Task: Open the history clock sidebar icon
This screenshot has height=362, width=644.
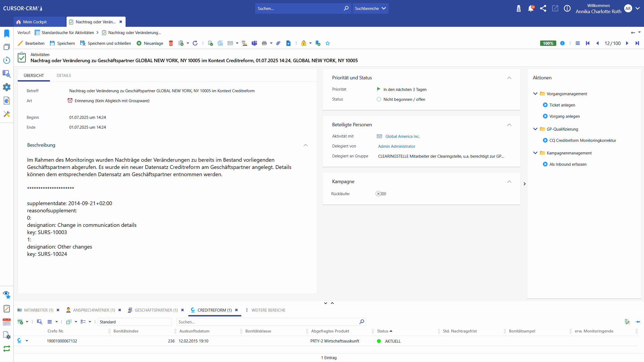Action: (7, 60)
